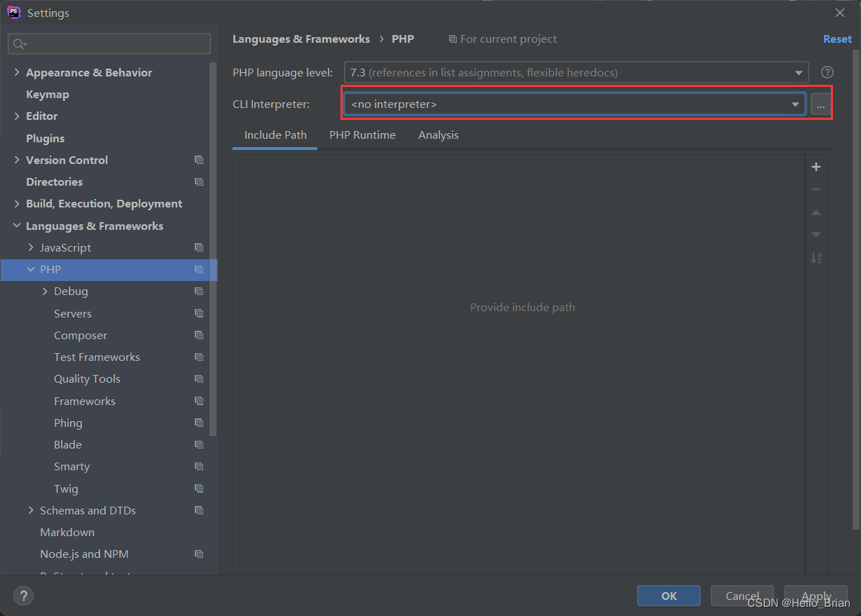This screenshot has height=616, width=861.
Task: Click the settings tree vertical scrollbar
Action: (214, 249)
